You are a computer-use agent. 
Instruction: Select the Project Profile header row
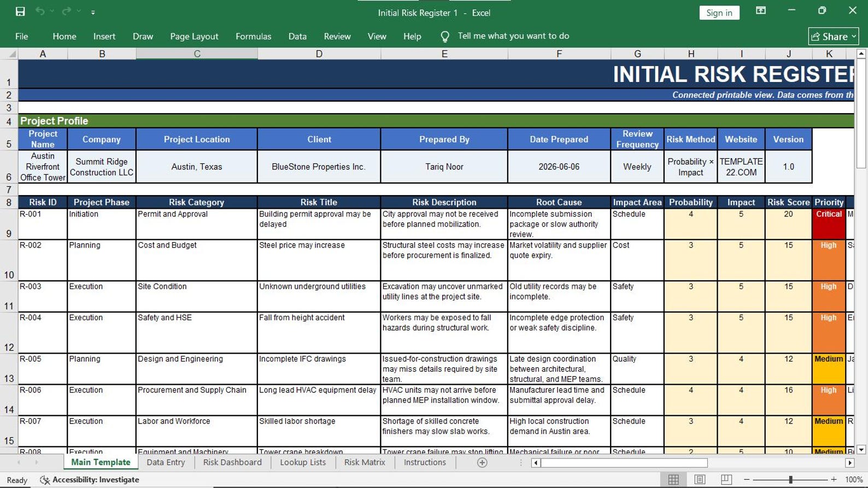436,121
